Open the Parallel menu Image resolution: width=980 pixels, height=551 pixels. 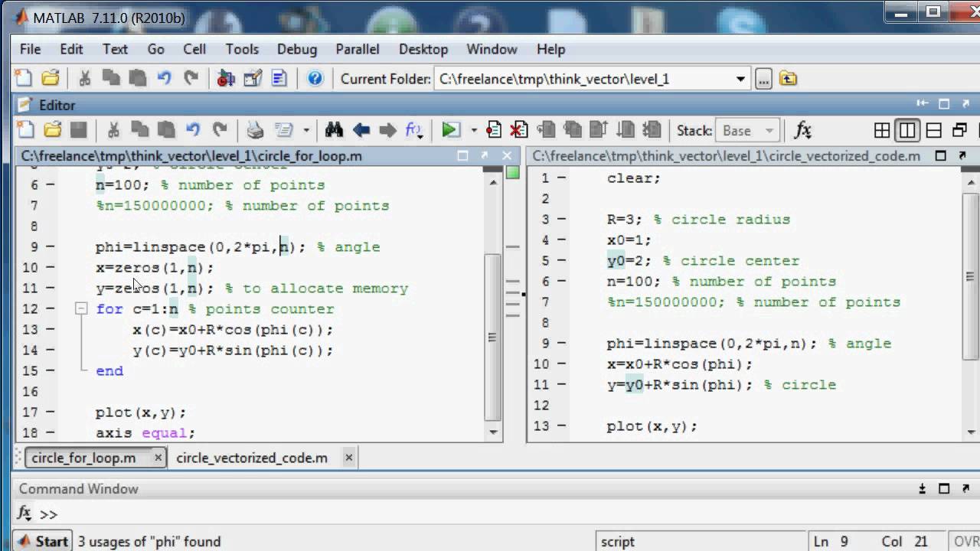[x=358, y=49]
